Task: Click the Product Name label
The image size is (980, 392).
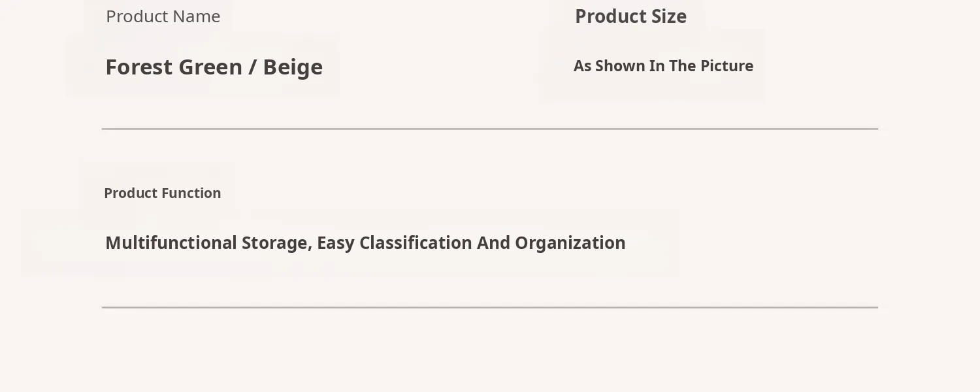Action: click(163, 16)
